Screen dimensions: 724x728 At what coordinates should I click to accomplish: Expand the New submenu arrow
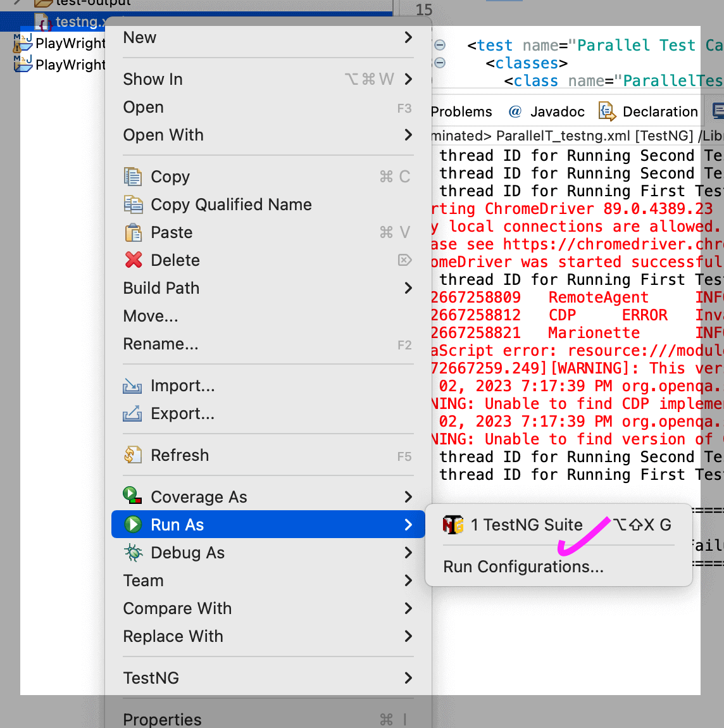(408, 37)
